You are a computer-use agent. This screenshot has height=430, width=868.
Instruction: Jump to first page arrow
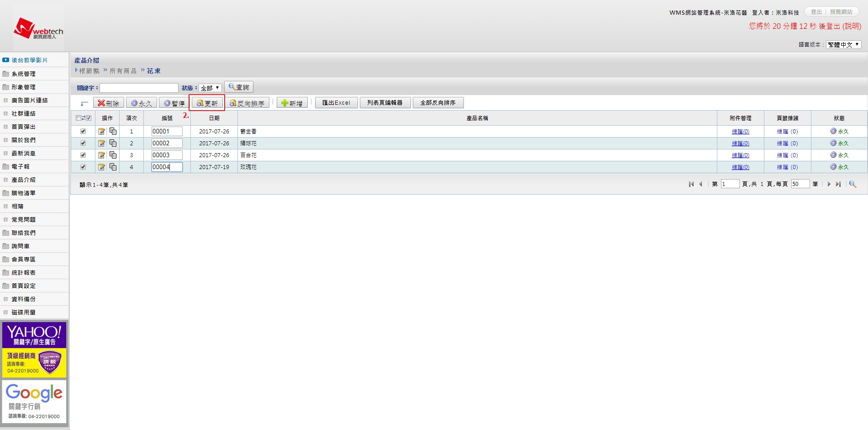click(x=691, y=184)
